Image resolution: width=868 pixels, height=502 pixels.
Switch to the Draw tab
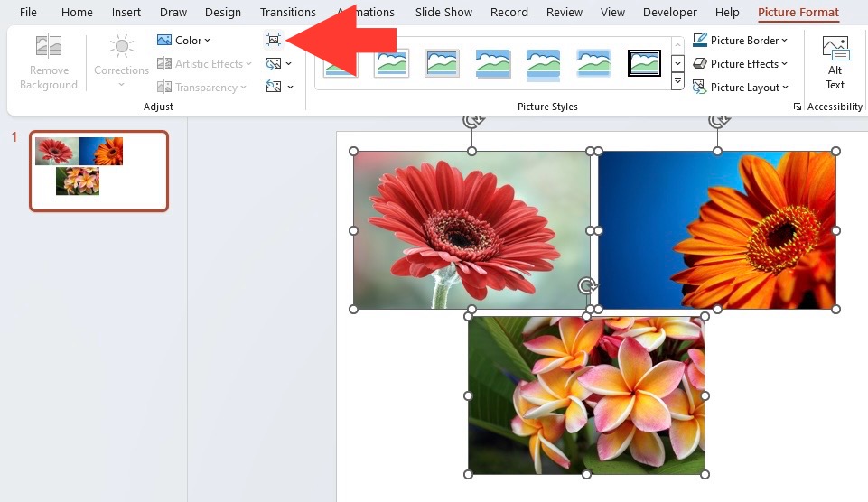(x=173, y=12)
